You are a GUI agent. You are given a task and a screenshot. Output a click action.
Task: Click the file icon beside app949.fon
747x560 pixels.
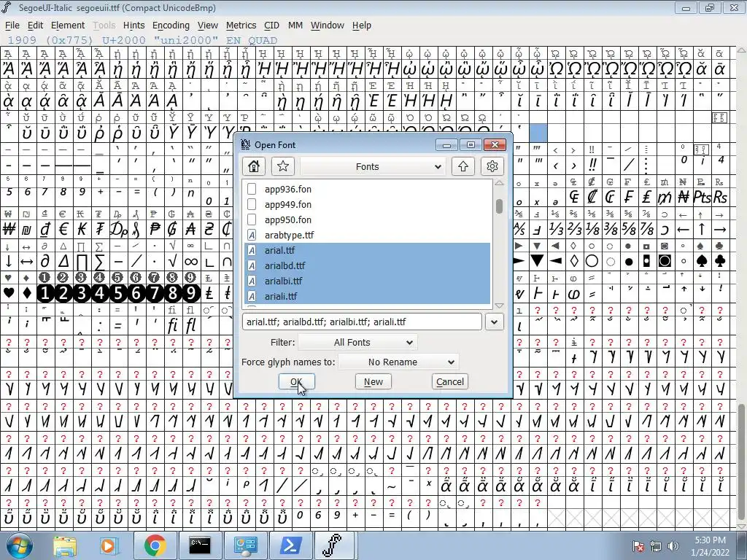click(x=252, y=204)
